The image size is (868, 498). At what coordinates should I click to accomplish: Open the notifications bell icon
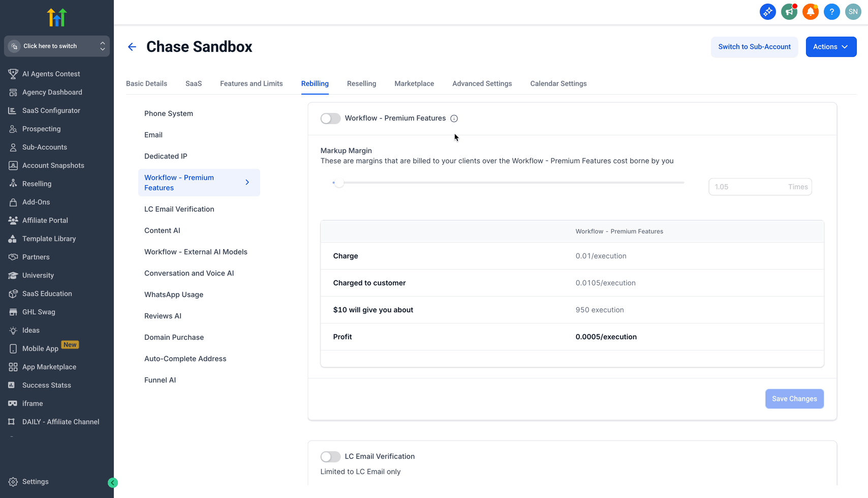pos(810,12)
